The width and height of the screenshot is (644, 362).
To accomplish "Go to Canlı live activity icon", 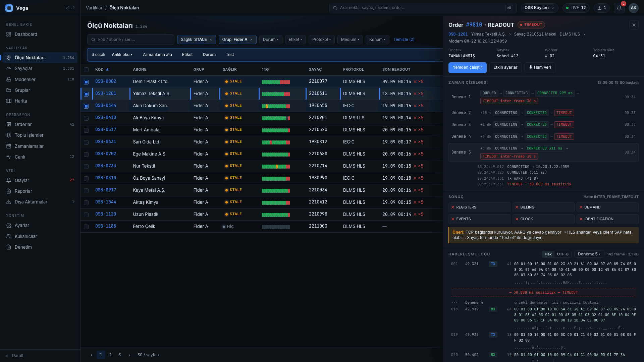I will (9, 157).
